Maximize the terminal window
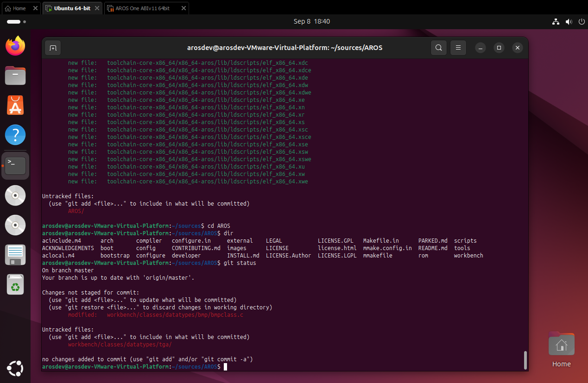 pos(499,48)
